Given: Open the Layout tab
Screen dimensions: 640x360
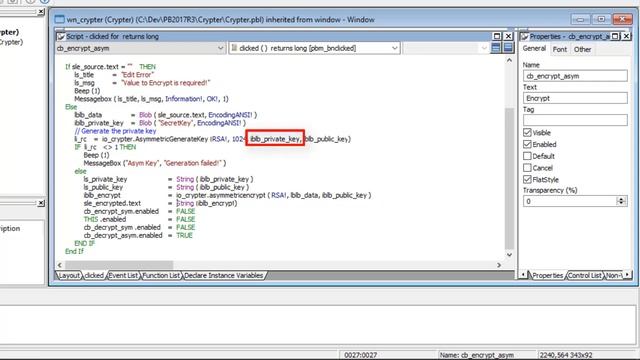Looking at the screenshot, I should point(69,276).
